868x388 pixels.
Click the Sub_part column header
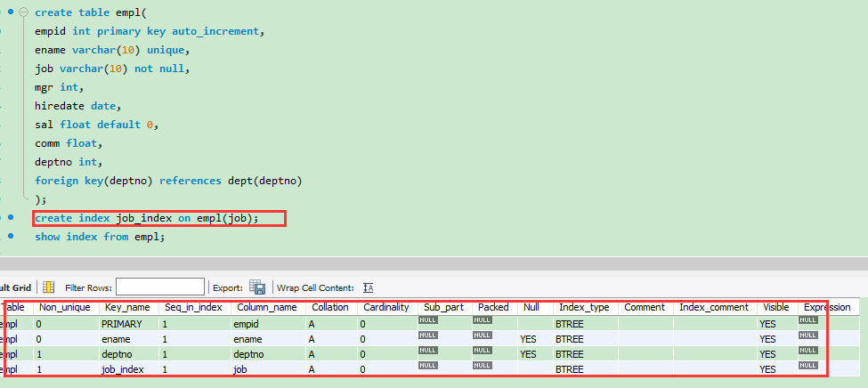coord(444,307)
